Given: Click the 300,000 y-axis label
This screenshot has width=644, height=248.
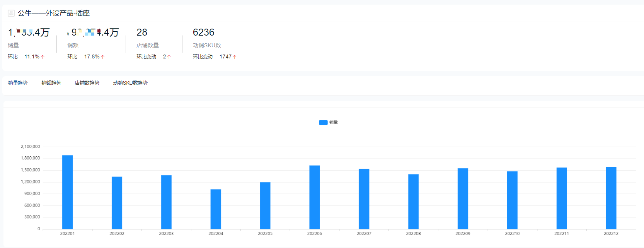Looking at the screenshot, I should point(32,217).
